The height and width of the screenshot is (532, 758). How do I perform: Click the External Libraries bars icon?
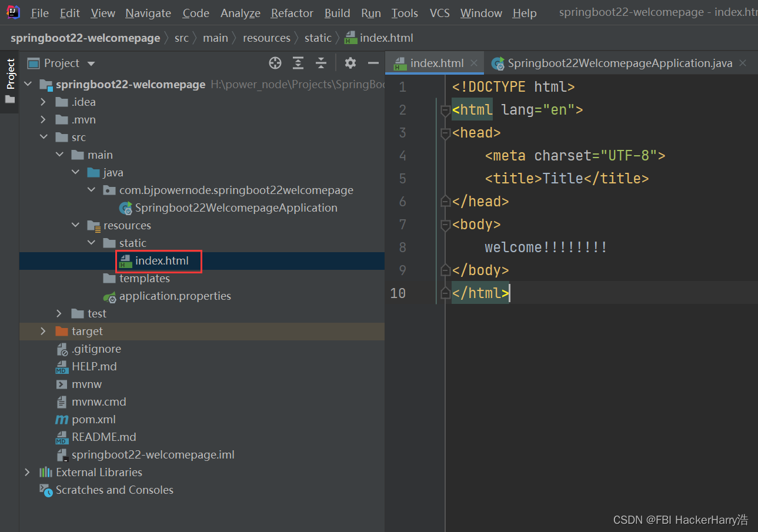tap(46, 473)
